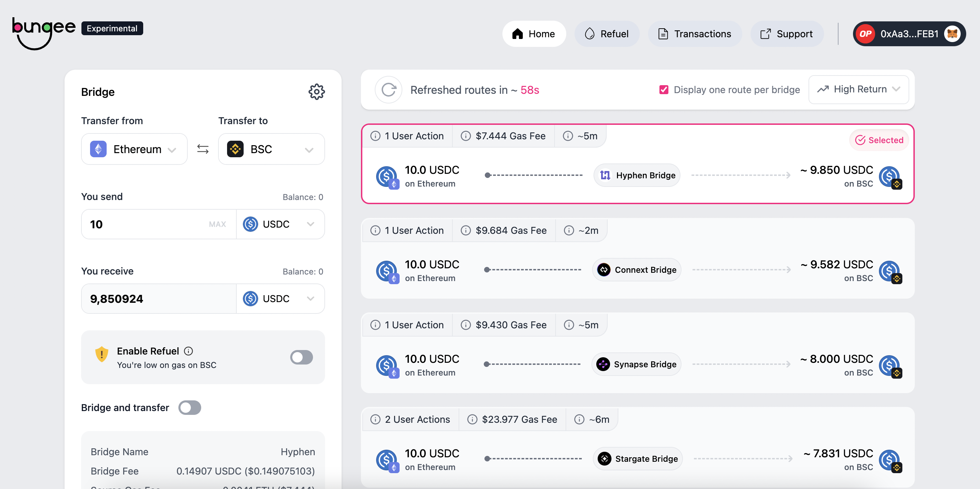Click Enable Refuel info icon
980x489 pixels.
coord(188,351)
